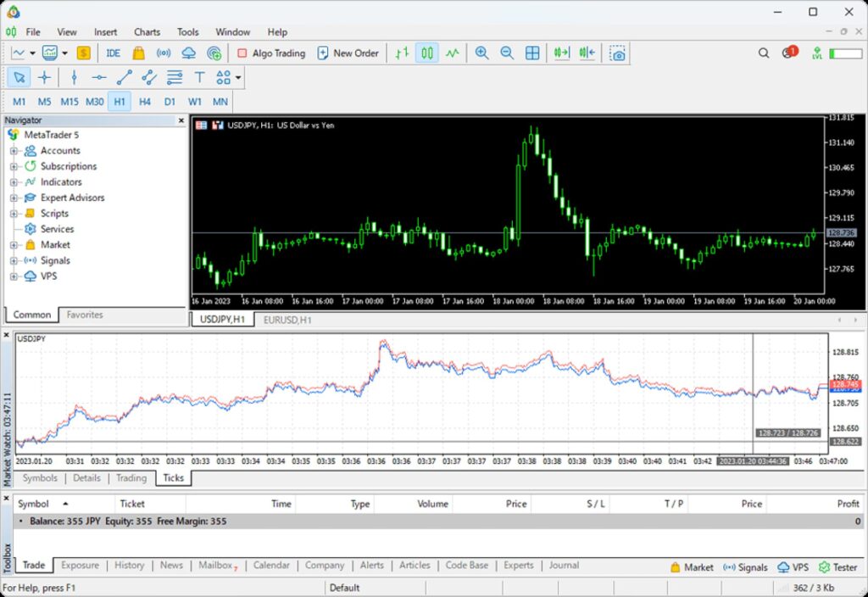868x597 pixels.
Task: Open Signals from the top toolbar
Action: tap(164, 53)
